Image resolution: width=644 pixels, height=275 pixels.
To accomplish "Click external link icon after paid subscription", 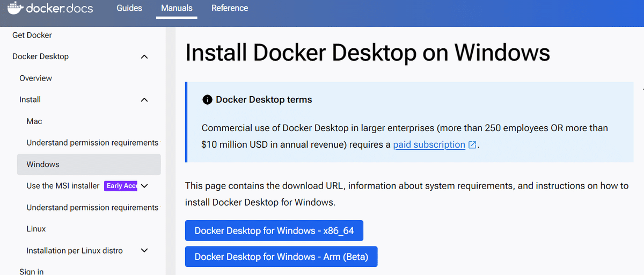I will (472, 144).
